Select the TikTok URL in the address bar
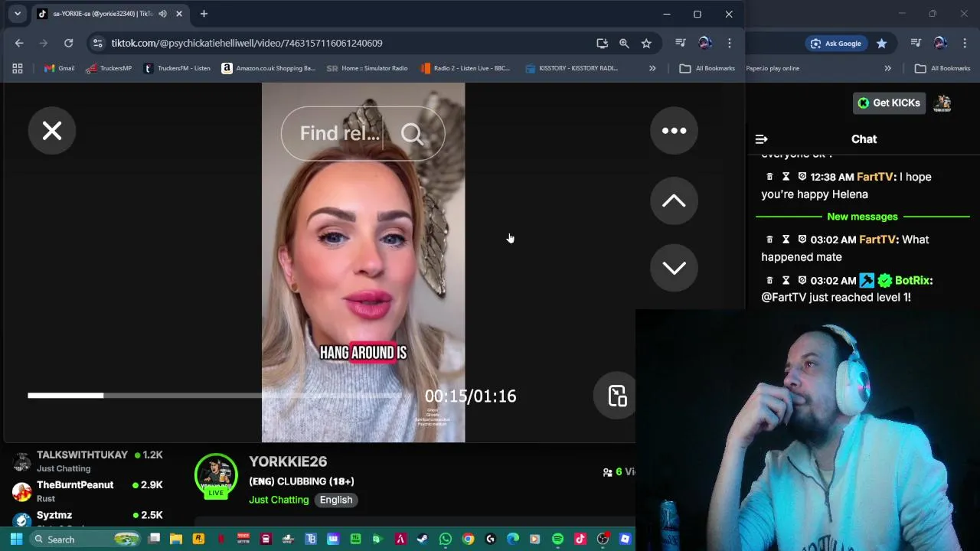Image resolution: width=980 pixels, height=551 pixels. (x=247, y=43)
